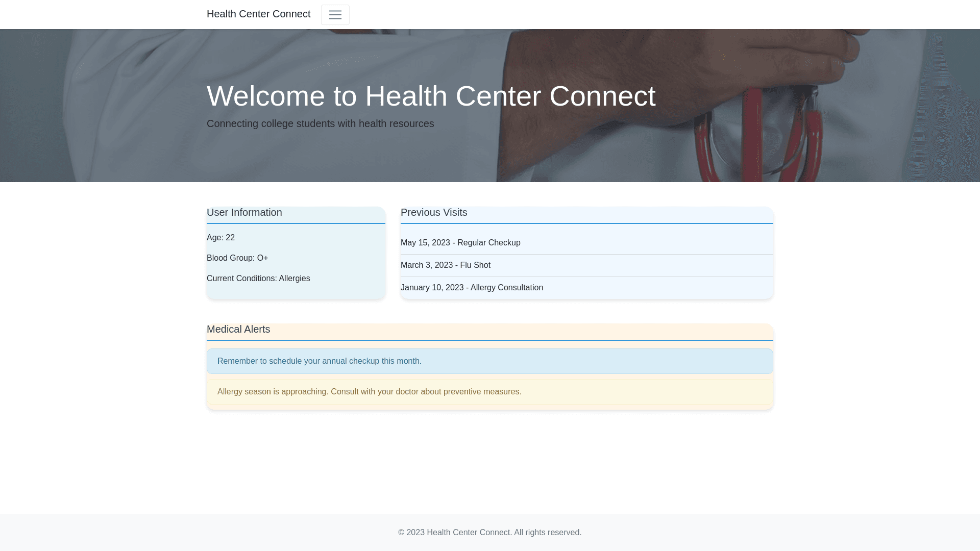Select the May 15, 2023 Regular Checkup visit
The height and width of the screenshot is (551, 980).
pos(460,243)
